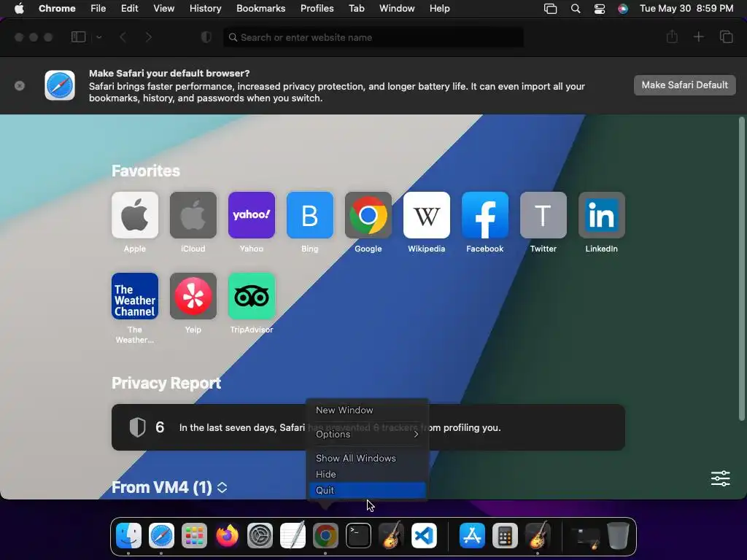Open the iCloud favorite tile
Screen dimensions: 747x560
193,215
